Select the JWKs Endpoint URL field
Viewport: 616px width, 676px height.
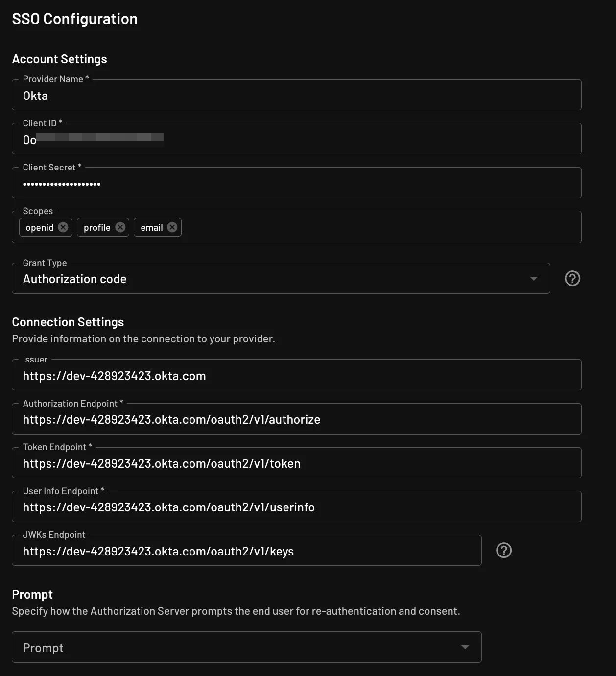point(247,550)
